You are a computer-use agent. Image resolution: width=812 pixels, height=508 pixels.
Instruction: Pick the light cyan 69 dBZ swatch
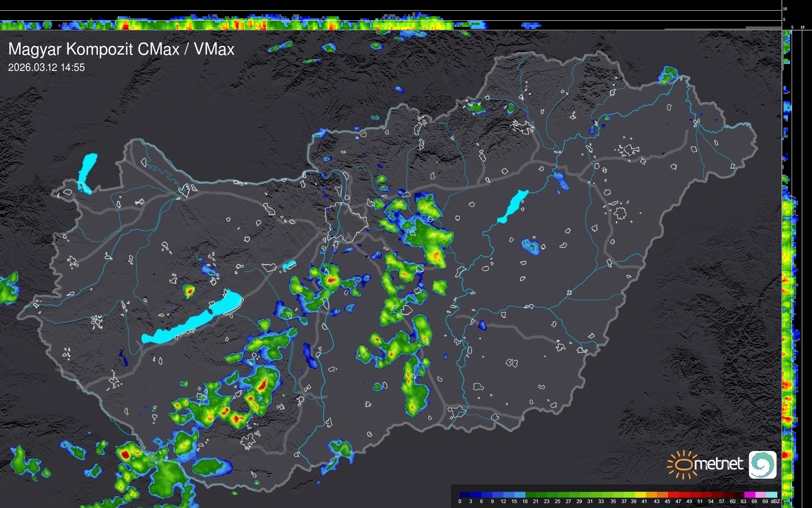(x=772, y=495)
